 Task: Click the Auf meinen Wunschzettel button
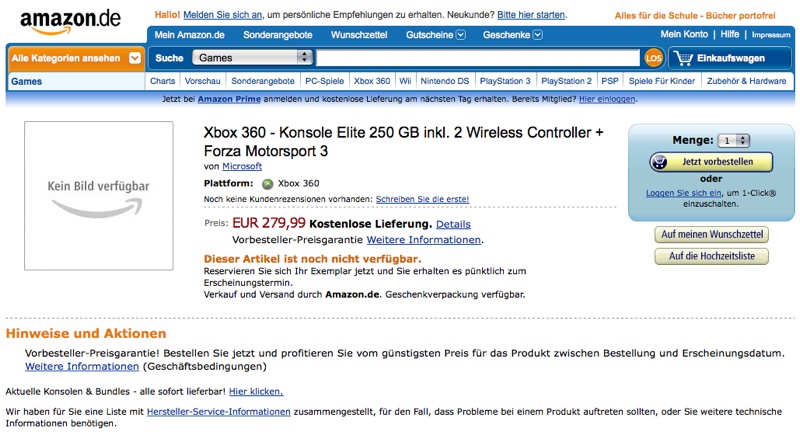712,235
